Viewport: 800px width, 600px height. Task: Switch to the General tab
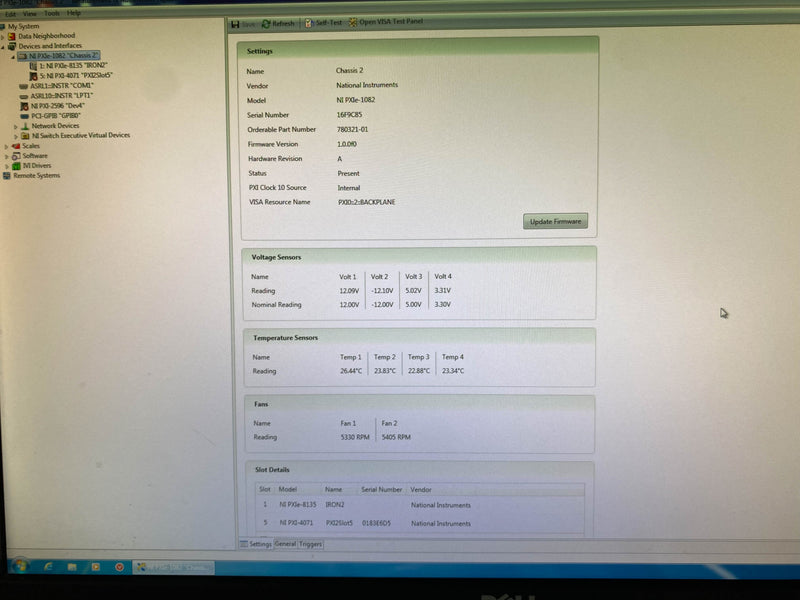286,543
